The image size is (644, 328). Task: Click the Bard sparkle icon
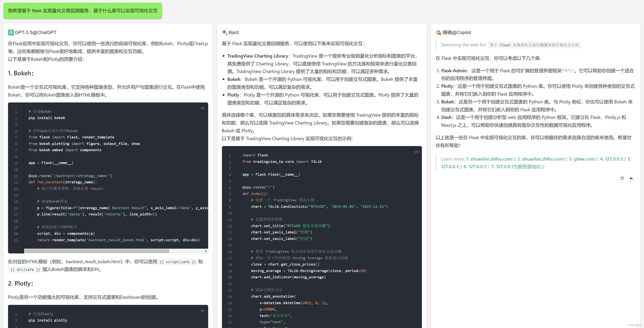[224, 32]
